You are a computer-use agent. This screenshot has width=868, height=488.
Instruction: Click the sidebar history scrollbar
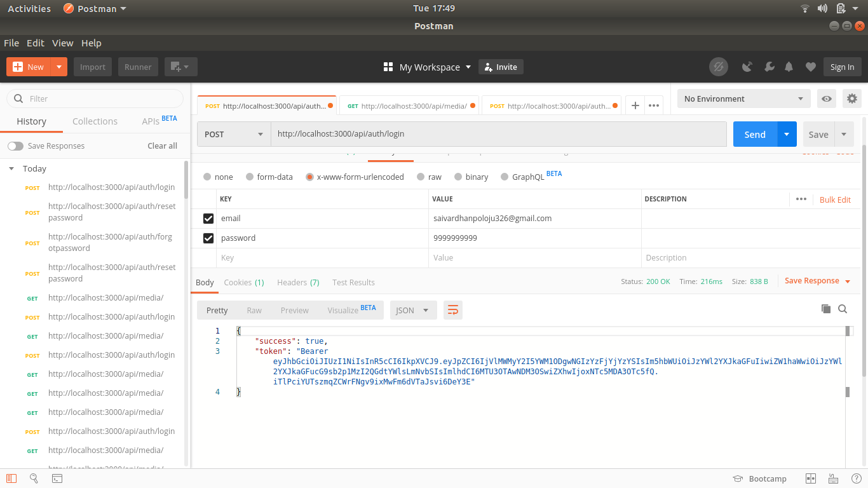pyautogui.click(x=186, y=180)
